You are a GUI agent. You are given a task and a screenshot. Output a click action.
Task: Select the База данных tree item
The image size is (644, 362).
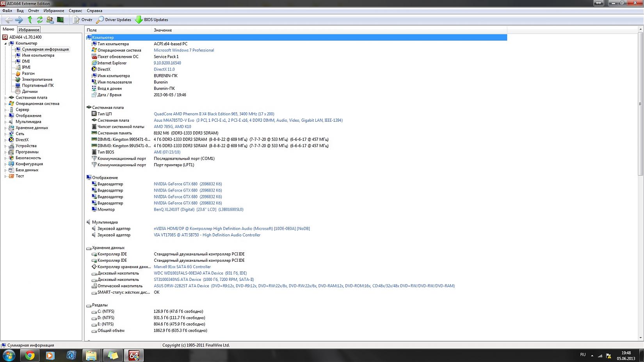click(27, 170)
